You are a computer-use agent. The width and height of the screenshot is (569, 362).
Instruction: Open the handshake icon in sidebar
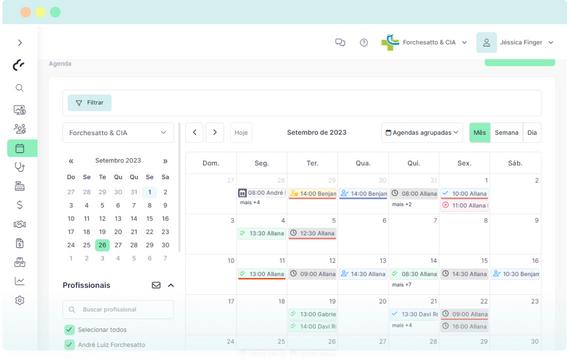pos(20,224)
